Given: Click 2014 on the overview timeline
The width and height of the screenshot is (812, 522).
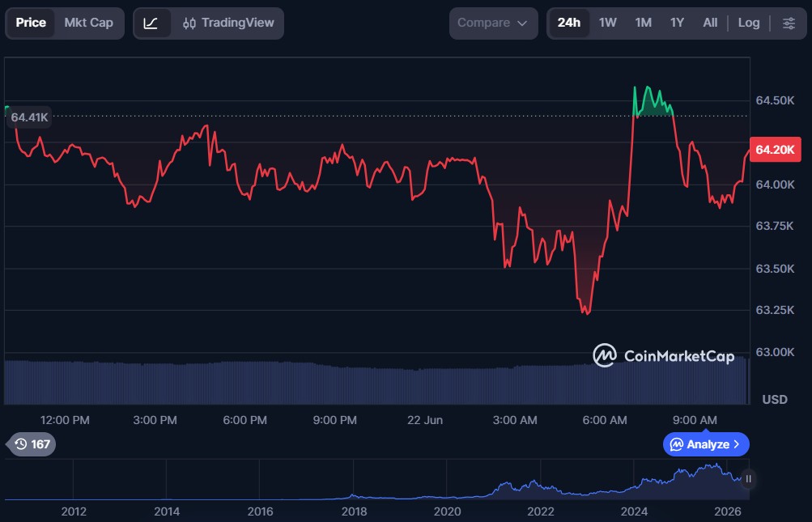Looking at the screenshot, I should click(167, 511).
